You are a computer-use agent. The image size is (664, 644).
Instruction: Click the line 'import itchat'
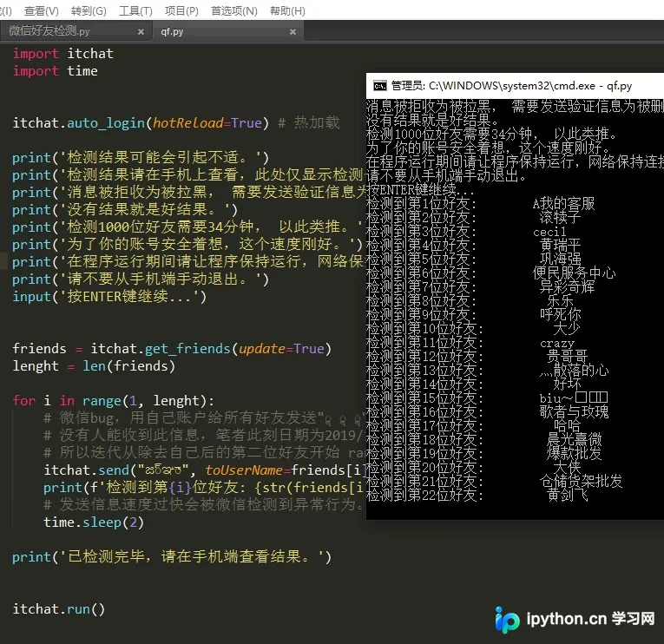63,54
